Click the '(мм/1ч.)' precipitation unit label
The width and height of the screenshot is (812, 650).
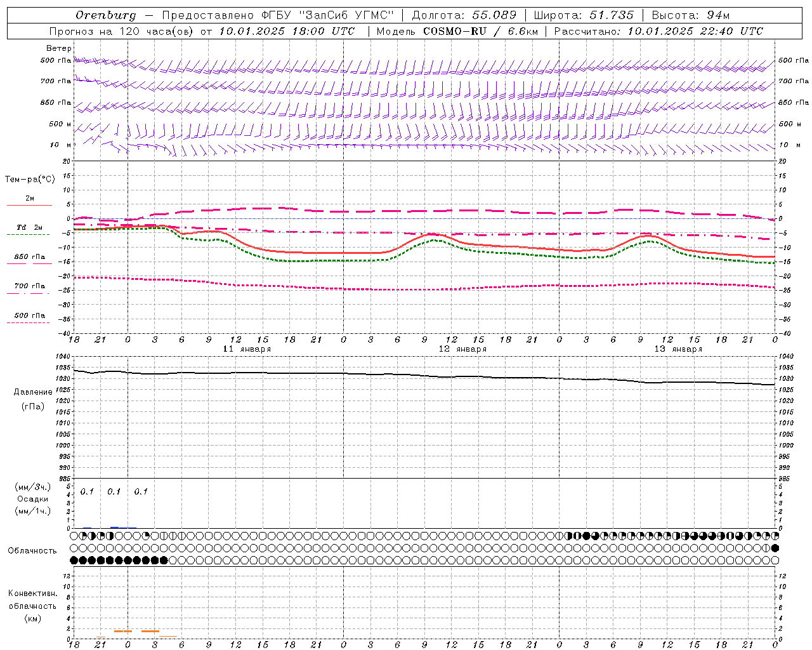[x=34, y=511]
